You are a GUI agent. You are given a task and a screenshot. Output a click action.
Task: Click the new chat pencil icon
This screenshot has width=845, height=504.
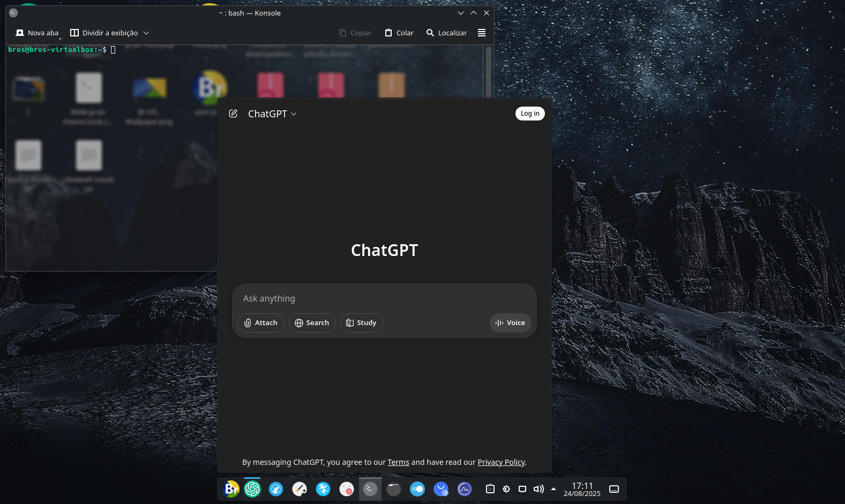pos(233,114)
